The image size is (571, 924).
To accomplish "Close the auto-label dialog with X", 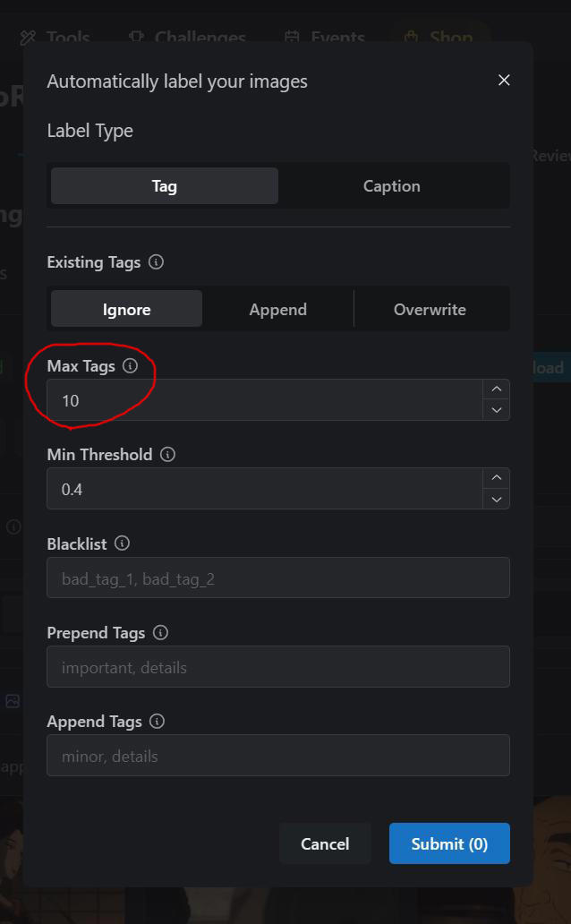I will (504, 81).
